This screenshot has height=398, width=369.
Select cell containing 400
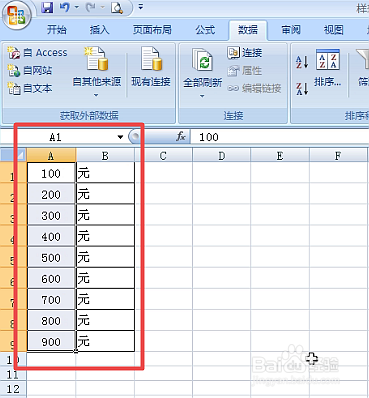(x=51, y=236)
